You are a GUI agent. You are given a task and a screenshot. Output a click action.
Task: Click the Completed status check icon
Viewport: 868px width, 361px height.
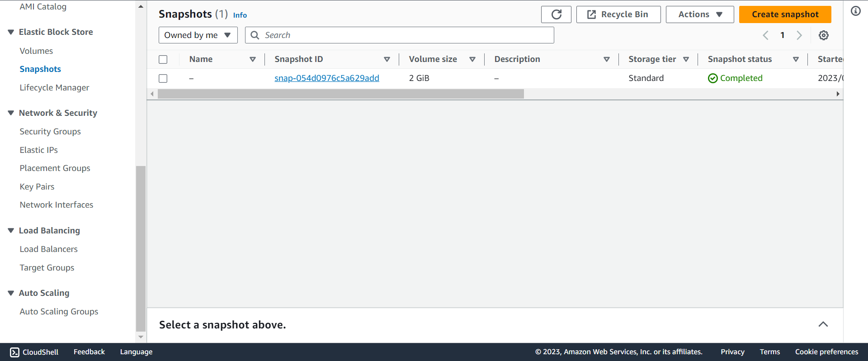[713, 78]
